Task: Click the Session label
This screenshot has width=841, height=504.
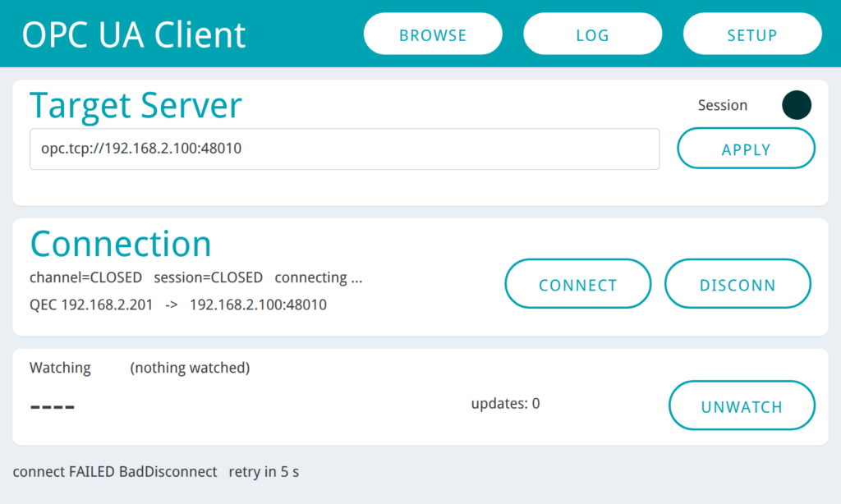Action: pos(723,105)
